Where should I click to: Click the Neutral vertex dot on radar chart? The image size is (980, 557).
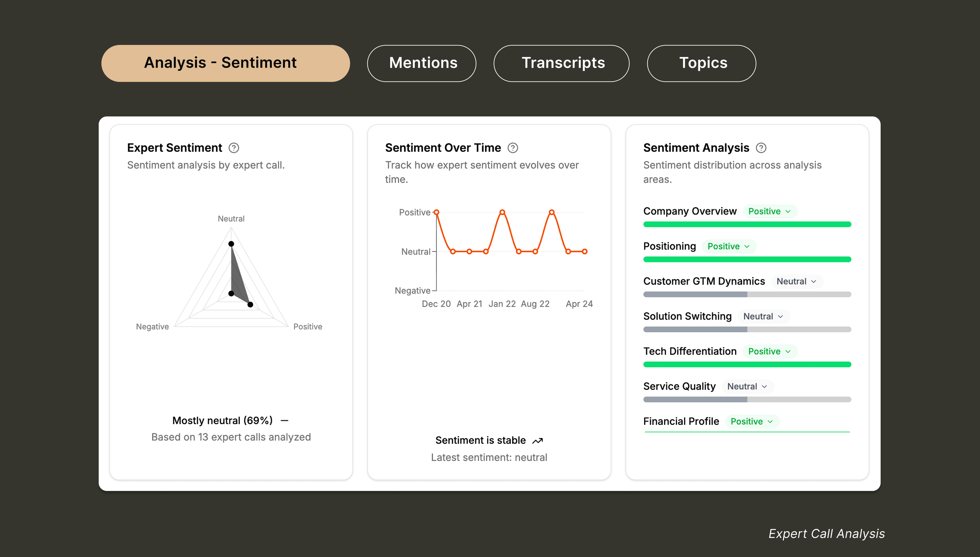tap(231, 244)
